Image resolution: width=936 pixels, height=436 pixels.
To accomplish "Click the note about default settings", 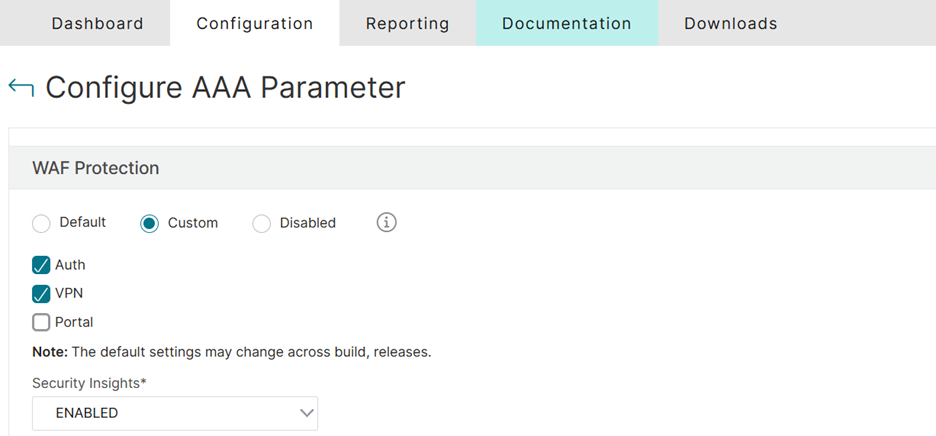I will (231, 352).
